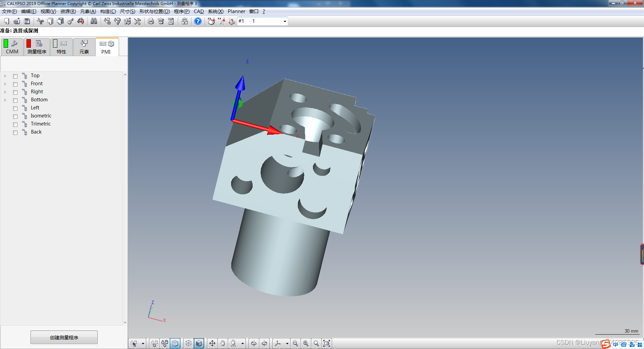Click the zoom in magnifier icon
Screen dimensions: 644x349
click(x=306, y=343)
